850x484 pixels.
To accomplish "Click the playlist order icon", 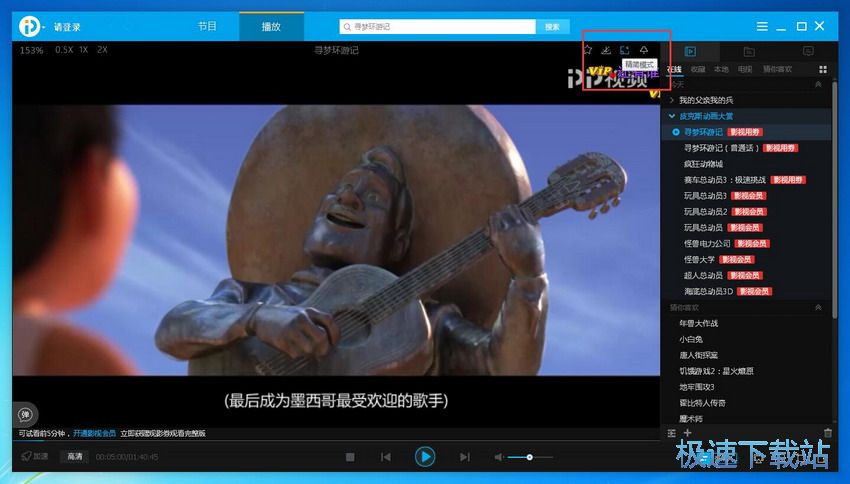I will pos(672,433).
